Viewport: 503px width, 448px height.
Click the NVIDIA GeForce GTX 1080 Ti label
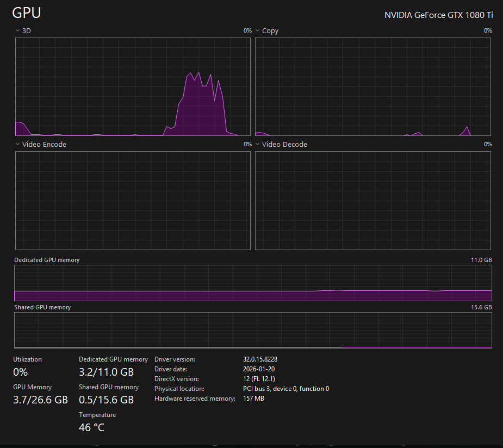[x=438, y=15]
